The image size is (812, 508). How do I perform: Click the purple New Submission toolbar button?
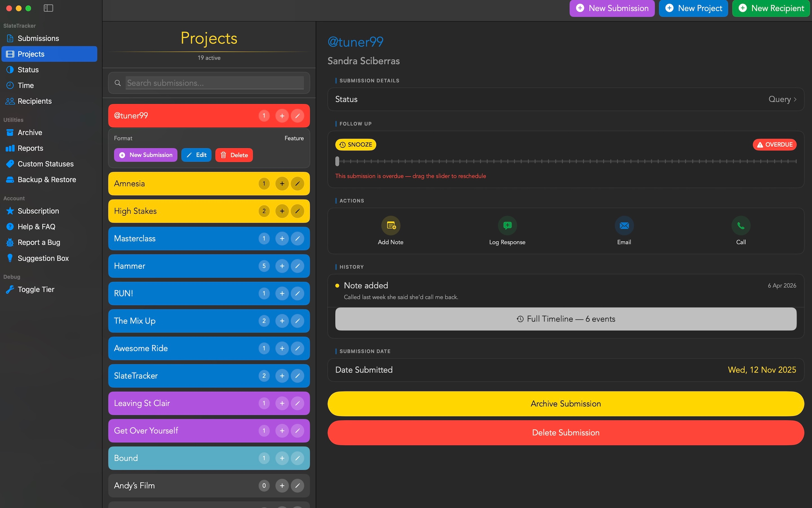(x=612, y=8)
